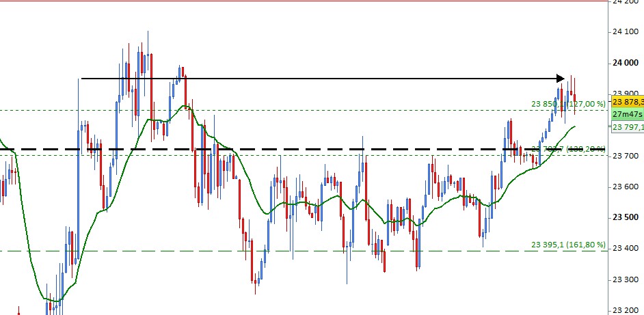Select the 23 702,7 (138,20 %) Fibonacci label
This screenshot has width=644, height=315.
[568, 149]
